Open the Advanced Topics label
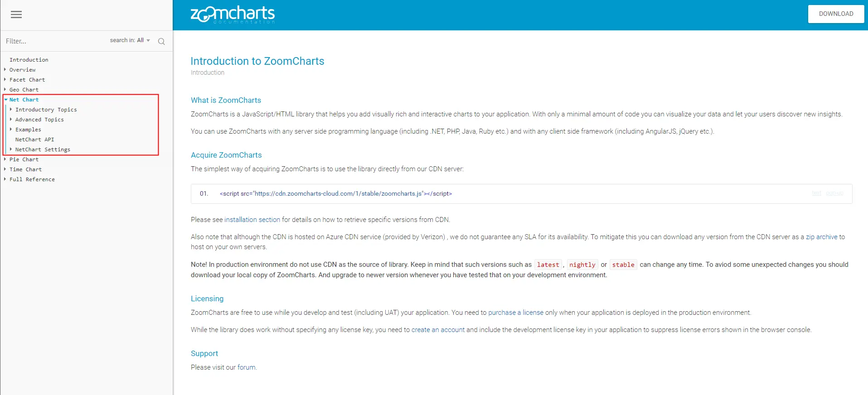 [x=39, y=120]
